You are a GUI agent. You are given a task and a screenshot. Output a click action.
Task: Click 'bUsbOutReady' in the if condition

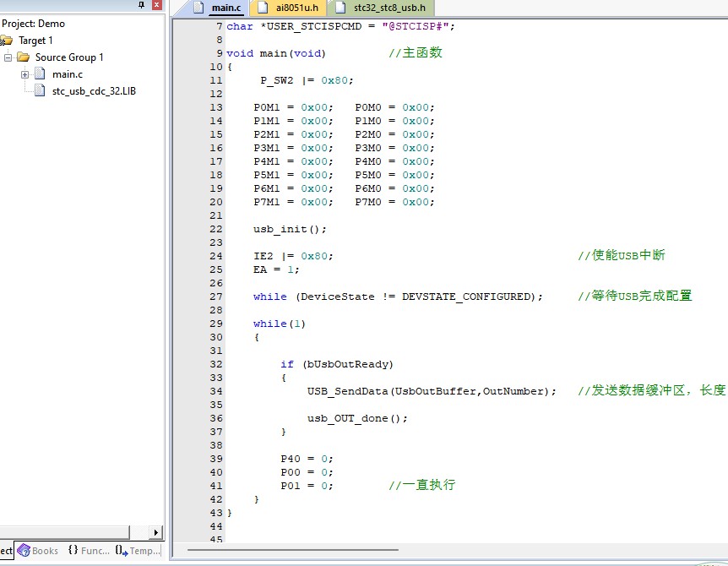point(348,364)
